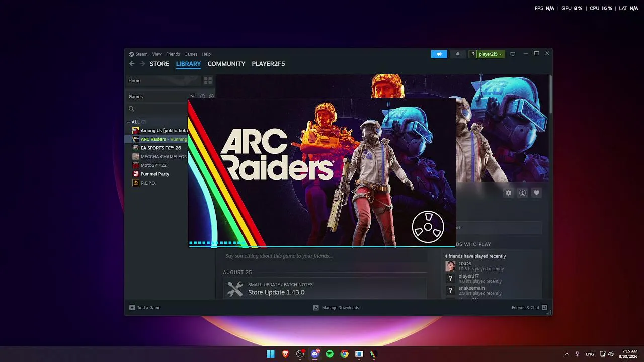Open the Steam menu
Image resolution: width=644 pixels, height=362 pixels.
coord(141,54)
